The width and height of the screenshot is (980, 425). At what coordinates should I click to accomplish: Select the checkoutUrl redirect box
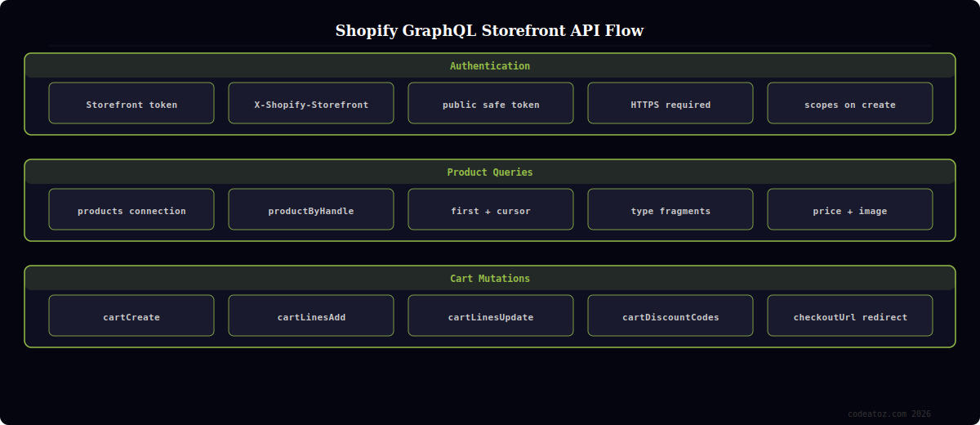pos(850,315)
